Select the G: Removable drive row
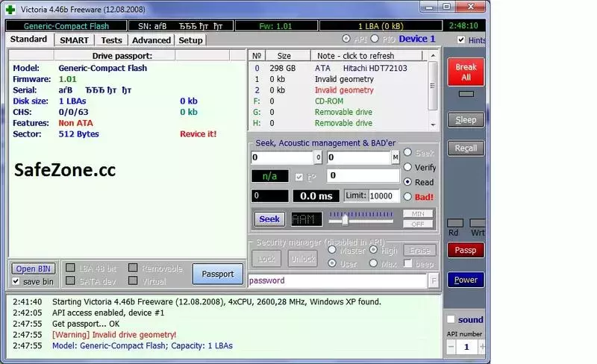Viewport: 597px width, 364px height. point(338,113)
